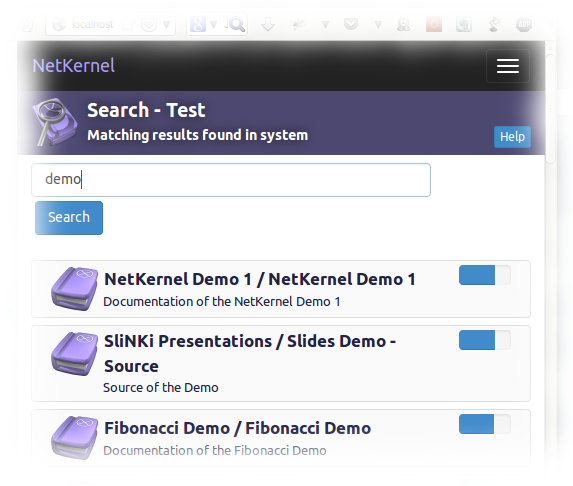Viewport: 573px width, 486px height.
Task: Click the magnifying glass search module icon
Action: pos(55,121)
